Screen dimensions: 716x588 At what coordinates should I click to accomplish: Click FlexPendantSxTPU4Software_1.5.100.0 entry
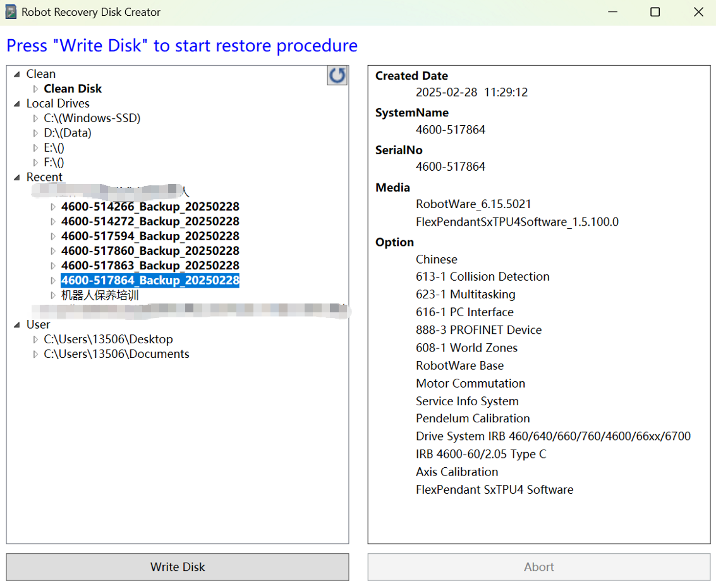518,222
